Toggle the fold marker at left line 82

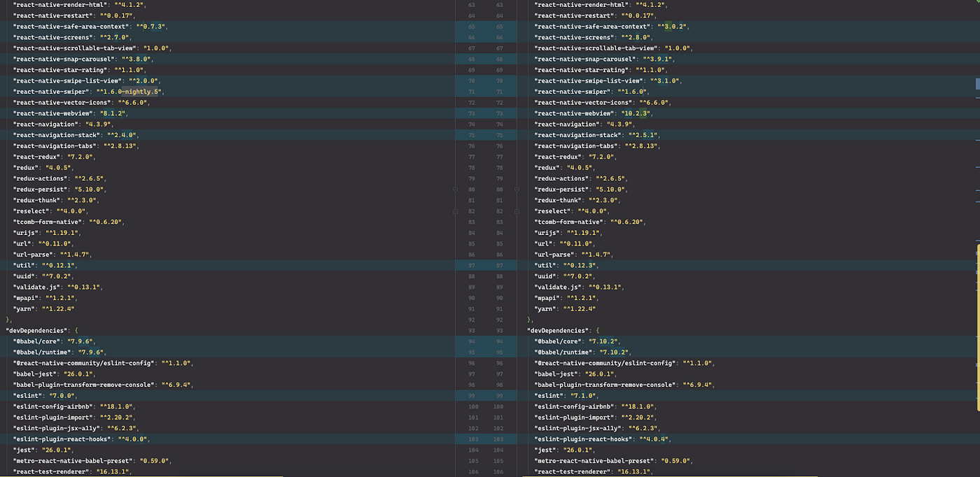pos(455,211)
